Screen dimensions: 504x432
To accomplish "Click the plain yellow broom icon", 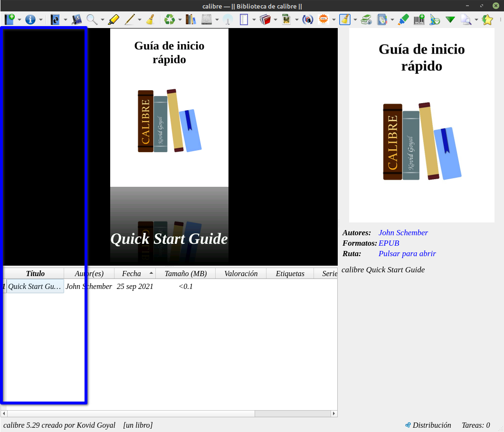I will pos(151,19).
